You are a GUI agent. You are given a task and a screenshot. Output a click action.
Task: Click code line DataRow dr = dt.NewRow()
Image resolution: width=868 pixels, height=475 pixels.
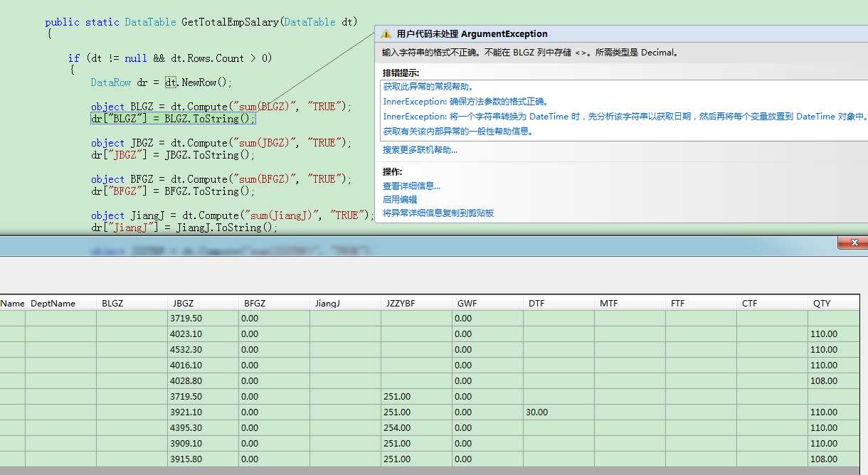tap(162, 82)
